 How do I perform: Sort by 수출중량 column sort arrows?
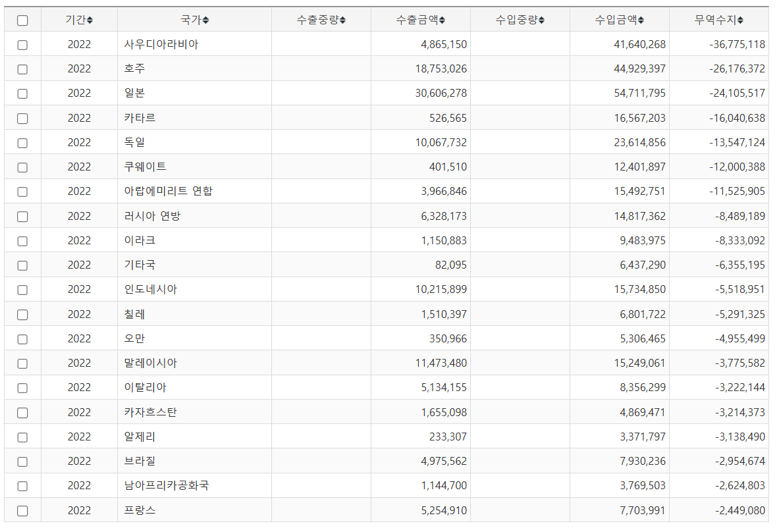(342, 20)
